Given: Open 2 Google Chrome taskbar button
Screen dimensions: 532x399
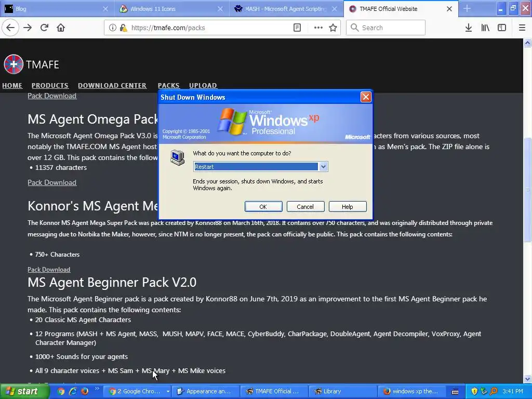Looking at the screenshot, I should [x=137, y=392].
